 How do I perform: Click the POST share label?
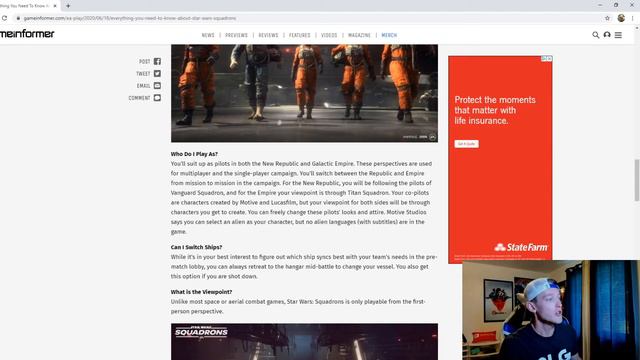click(x=144, y=61)
